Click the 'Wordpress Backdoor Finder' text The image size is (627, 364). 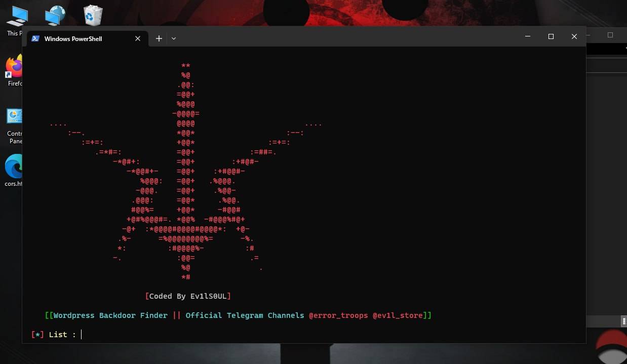pyautogui.click(x=110, y=315)
